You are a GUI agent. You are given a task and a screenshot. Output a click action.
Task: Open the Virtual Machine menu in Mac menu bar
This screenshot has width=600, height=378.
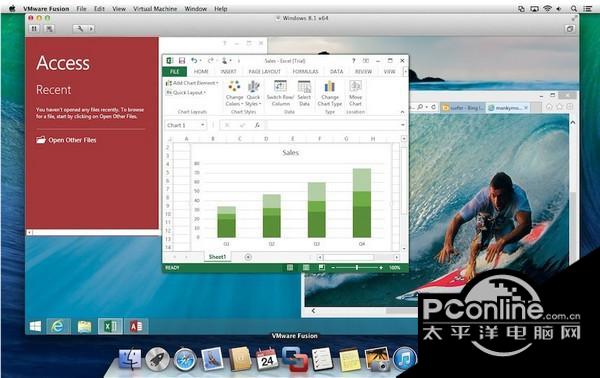[x=155, y=8]
